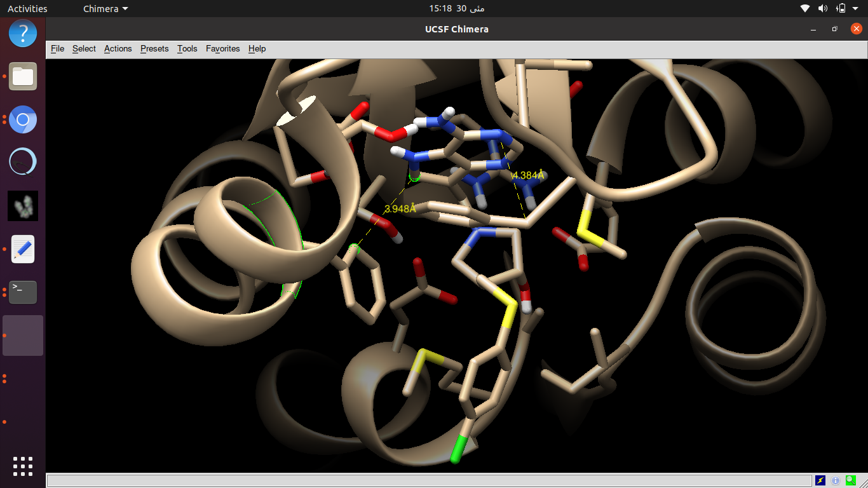Click the Chimera molecule thumbnail in the dock
Image resolution: width=868 pixels, height=488 pixels.
(x=23, y=206)
